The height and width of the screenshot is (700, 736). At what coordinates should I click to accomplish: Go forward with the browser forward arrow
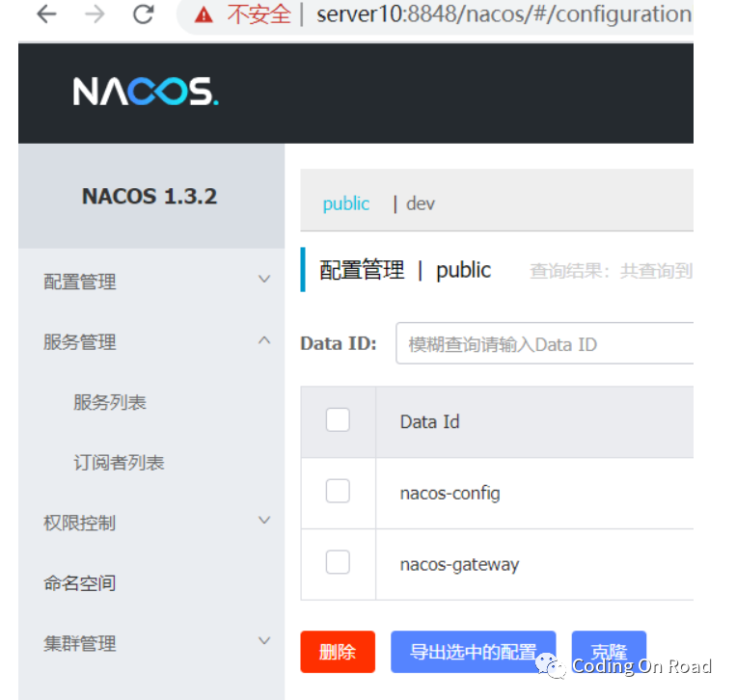(x=95, y=14)
